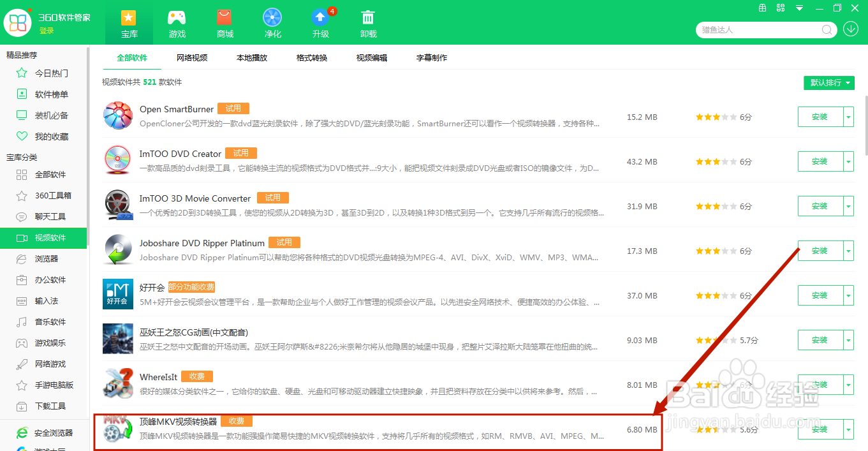
Task: Select 浏览器 in sidebar
Action: point(44,259)
